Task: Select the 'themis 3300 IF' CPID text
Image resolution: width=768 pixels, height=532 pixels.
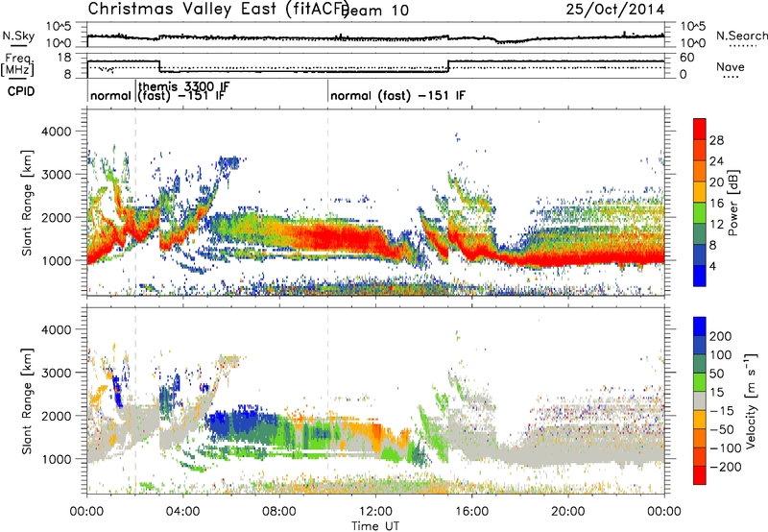Action: [x=184, y=86]
